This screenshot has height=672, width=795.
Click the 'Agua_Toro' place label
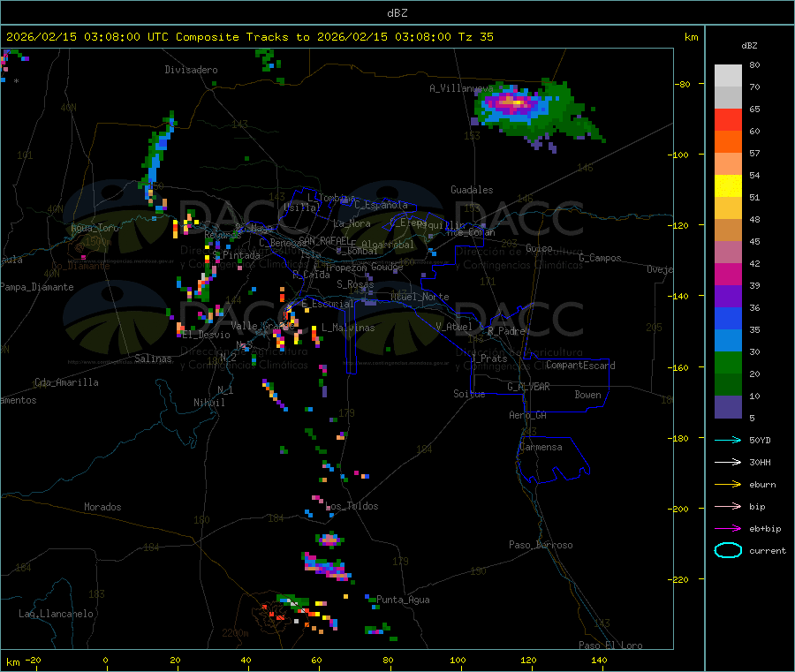[x=95, y=228]
